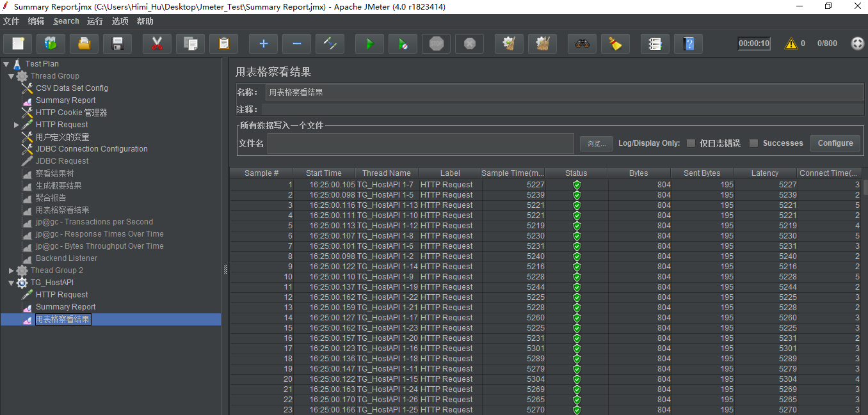
Task: Click the remote engine status icon
Action: 857,43
